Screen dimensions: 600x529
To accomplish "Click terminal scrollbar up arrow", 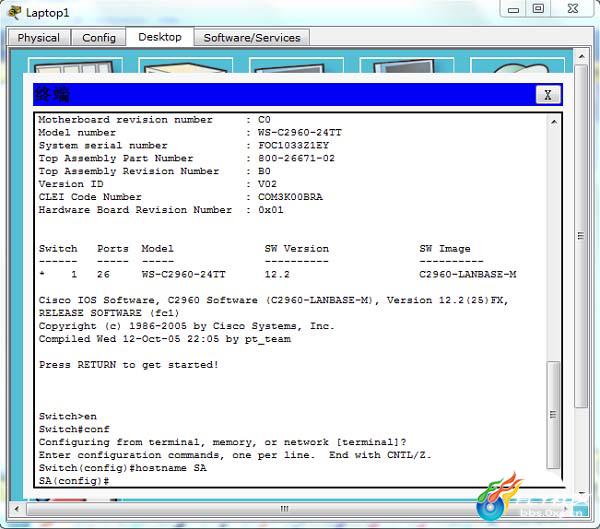I will (554, 122).
